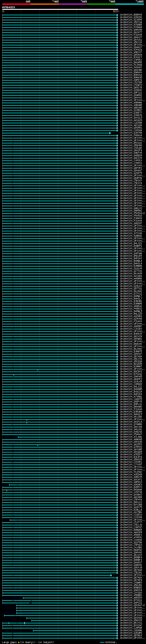Select hit UniRef100_Q4TUS1
This screenshot has width=146, height=644.
click(131, 40)
